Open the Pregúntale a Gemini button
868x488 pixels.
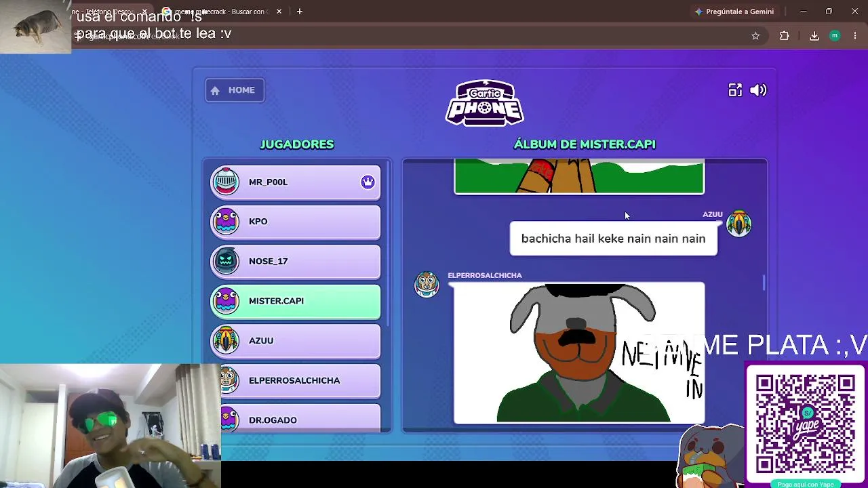click(734, 12)
